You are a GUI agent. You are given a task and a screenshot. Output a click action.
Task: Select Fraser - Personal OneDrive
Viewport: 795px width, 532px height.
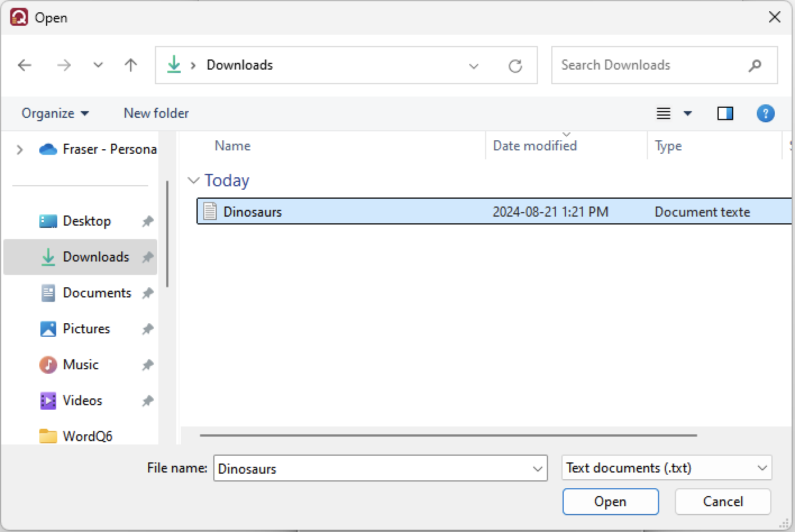98,149
